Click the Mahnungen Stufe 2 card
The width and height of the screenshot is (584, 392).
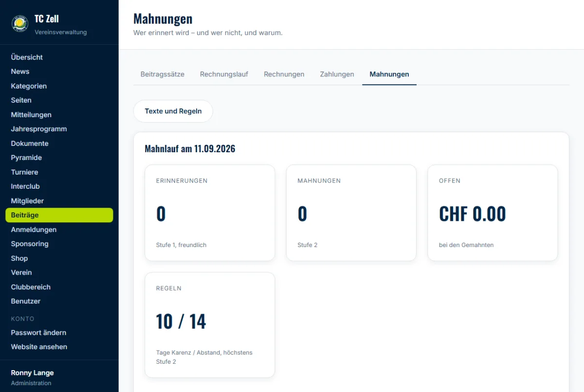pos(351,213)
